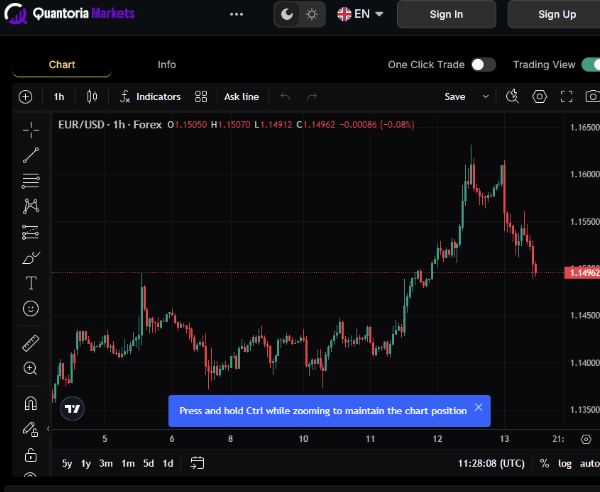Toggle log scale mode
Viewport: 600px width, 492px height.
coord(565,464)
